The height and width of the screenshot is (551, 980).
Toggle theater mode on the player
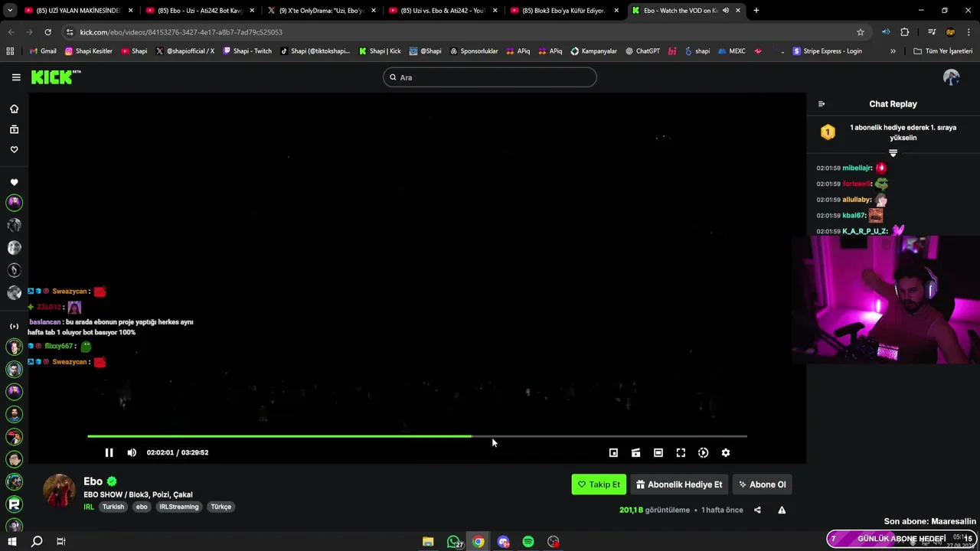tap(658, 452)
